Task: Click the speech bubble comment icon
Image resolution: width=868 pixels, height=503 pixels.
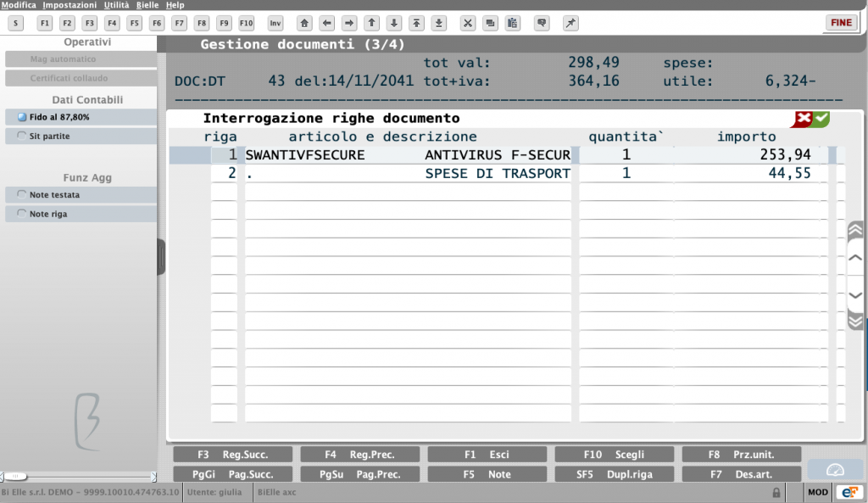Action: [542, 23]
